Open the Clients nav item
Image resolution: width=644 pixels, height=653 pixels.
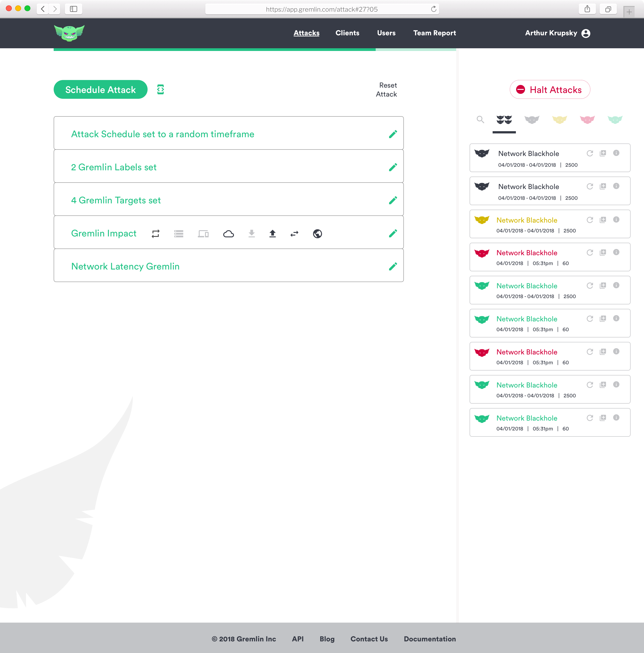click(347, 33)
